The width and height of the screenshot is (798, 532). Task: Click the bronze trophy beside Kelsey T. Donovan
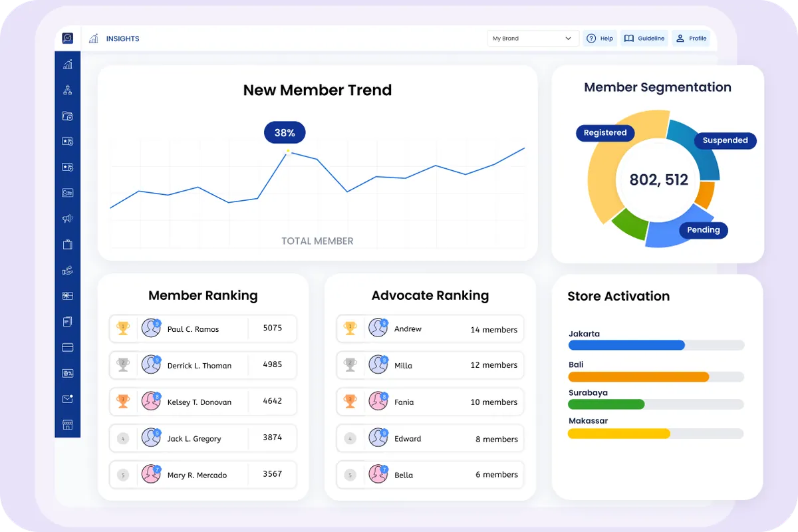(x=122, y=401)
